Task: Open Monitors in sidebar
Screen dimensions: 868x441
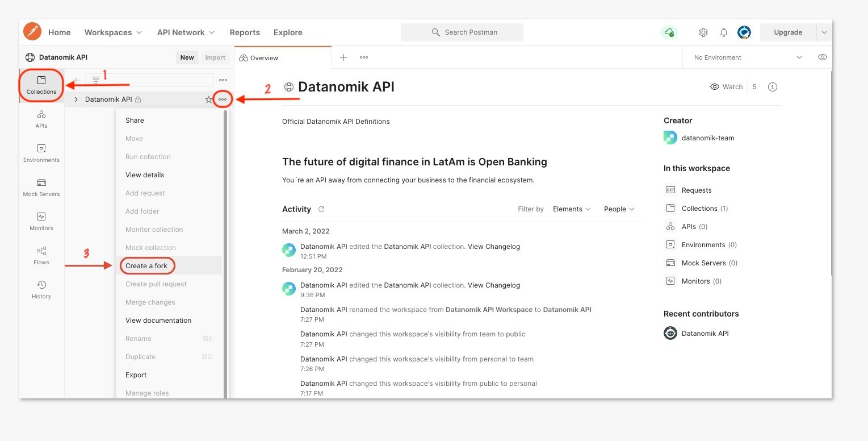Action: (41, 222)
